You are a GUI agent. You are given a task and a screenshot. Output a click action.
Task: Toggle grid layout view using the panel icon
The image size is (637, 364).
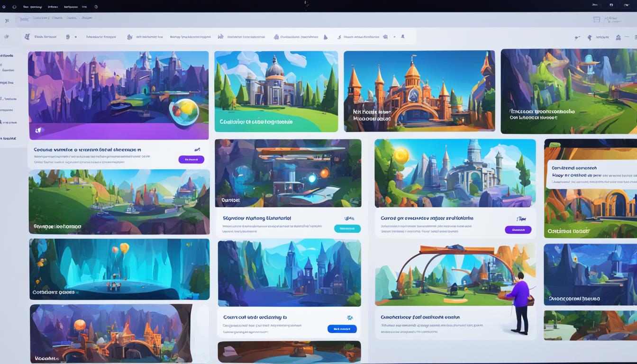[596, 19]
